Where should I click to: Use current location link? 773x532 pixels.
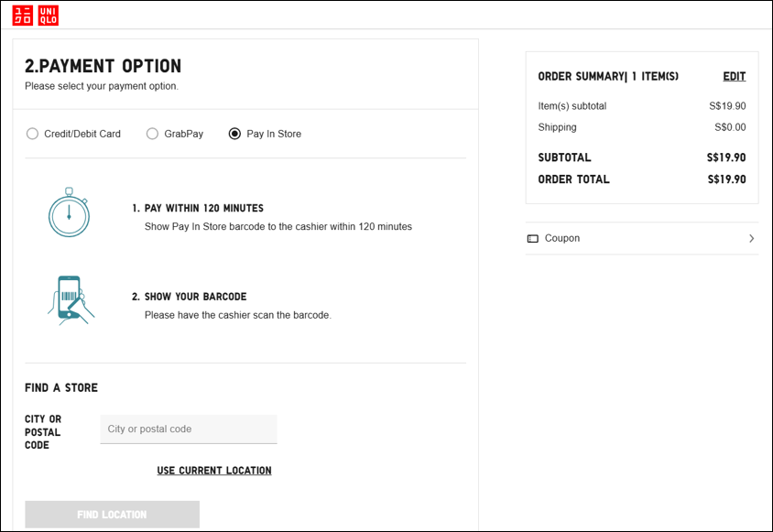(x=214, y=471)
